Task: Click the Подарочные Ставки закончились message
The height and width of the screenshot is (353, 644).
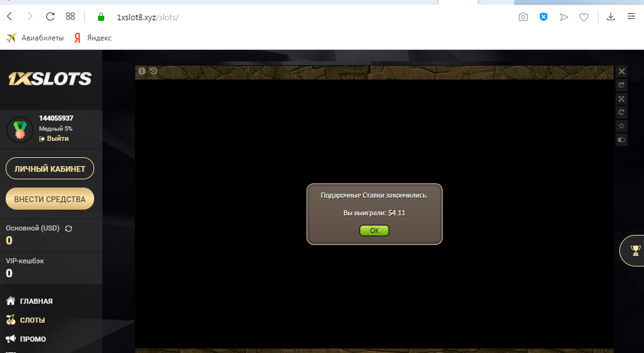Action: [374, 195]
